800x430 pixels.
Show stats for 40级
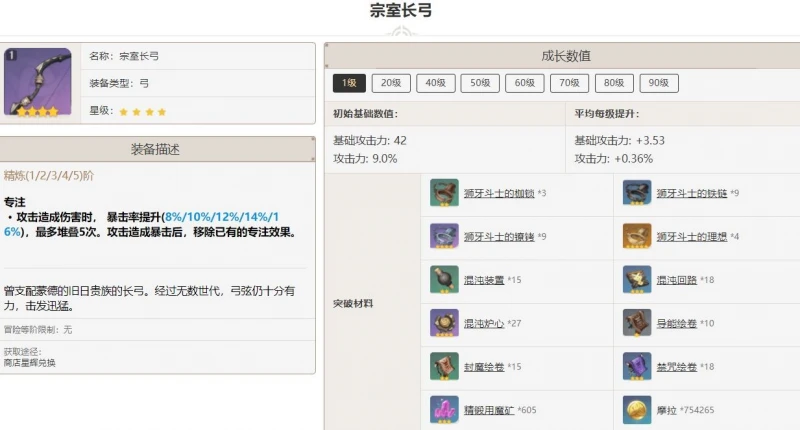click(x=435, y=84)
